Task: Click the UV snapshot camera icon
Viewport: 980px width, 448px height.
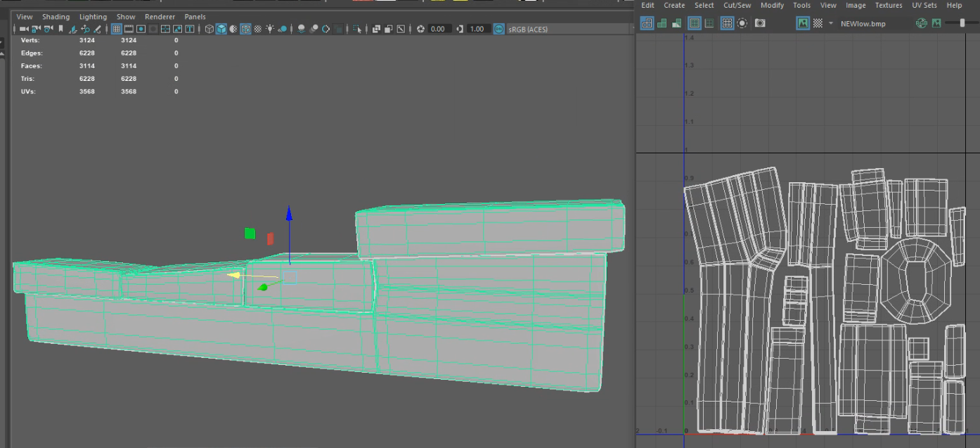Action: [x=760, y=23]
